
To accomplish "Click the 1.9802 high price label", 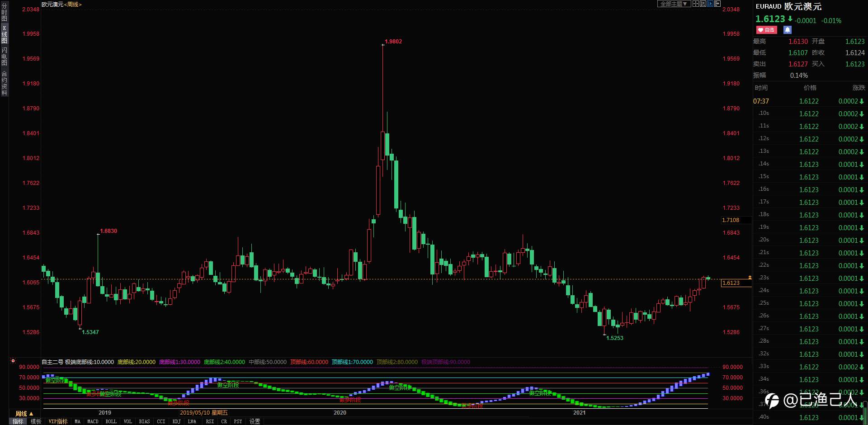I will (393, 42).
